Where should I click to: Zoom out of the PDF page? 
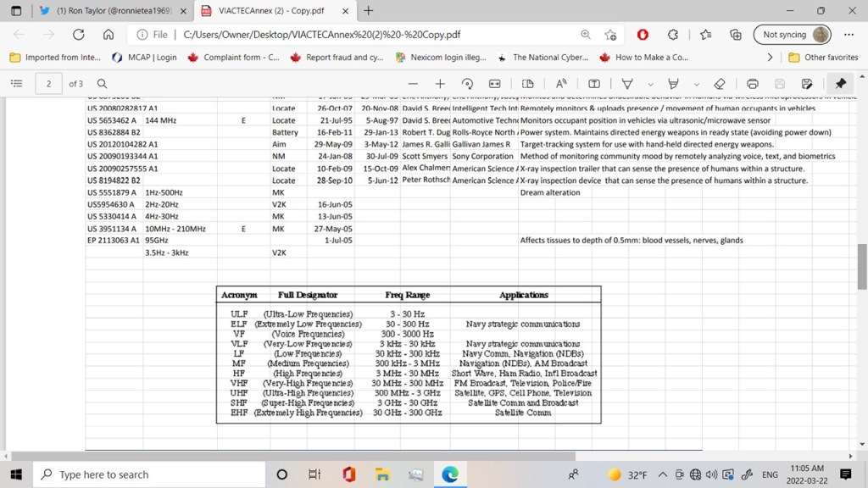tap(413, 84)
